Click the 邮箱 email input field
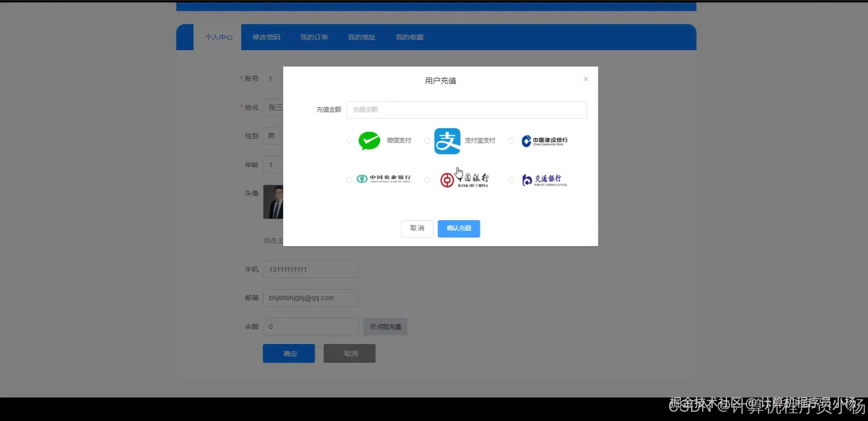The image size is (868, 421). [310, 298]
